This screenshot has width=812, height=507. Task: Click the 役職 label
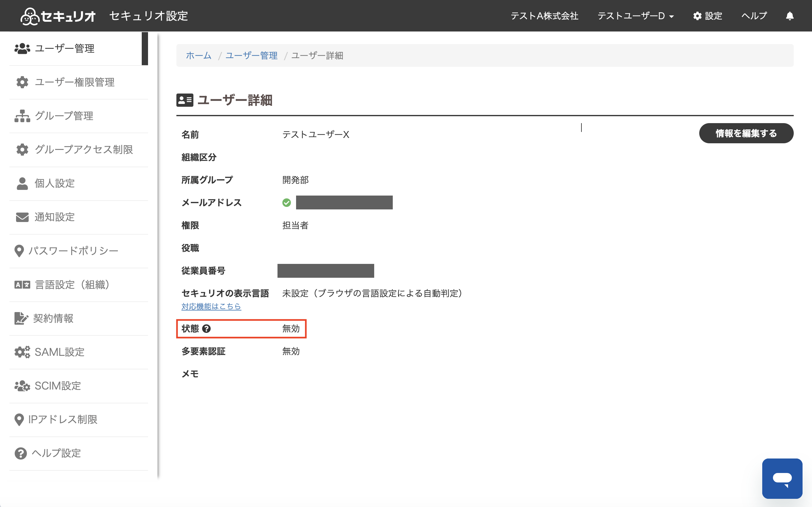pos(190,248)
